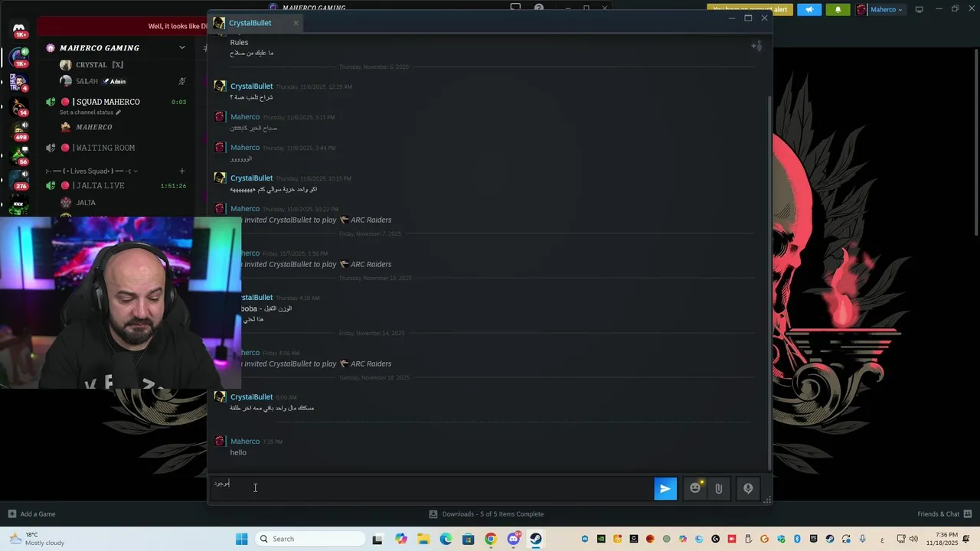
Task: Click 'hello' message text in the chat
Action: (238, 452)
